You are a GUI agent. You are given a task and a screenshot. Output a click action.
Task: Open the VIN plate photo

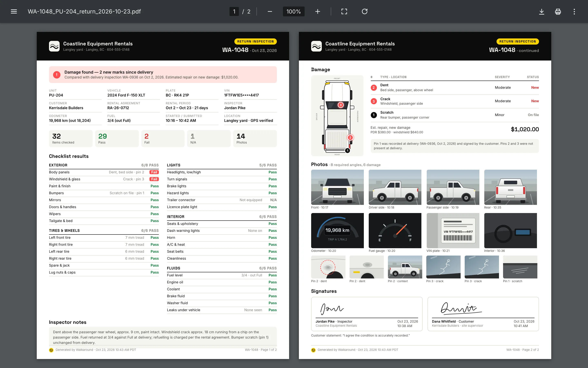pyautogui.click(x=453, y=230)
